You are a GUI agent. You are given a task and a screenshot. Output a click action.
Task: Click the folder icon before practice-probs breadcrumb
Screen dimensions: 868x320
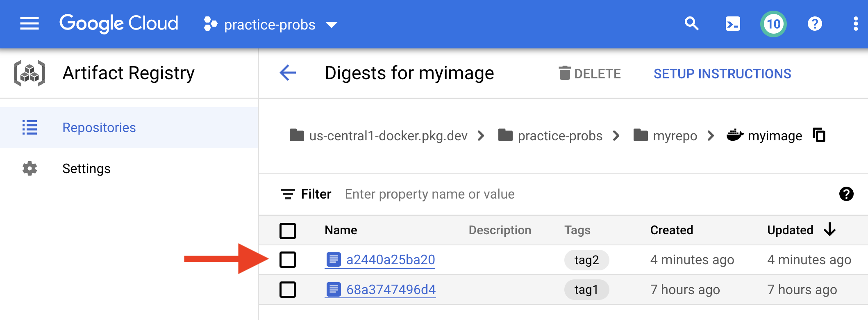(505, 135)
